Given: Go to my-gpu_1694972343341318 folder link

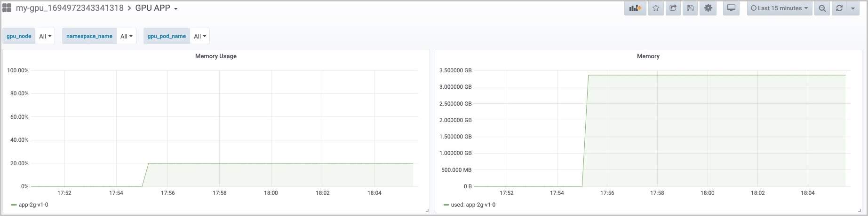Looking at the screenshot, I should click(x=70, y=8).
